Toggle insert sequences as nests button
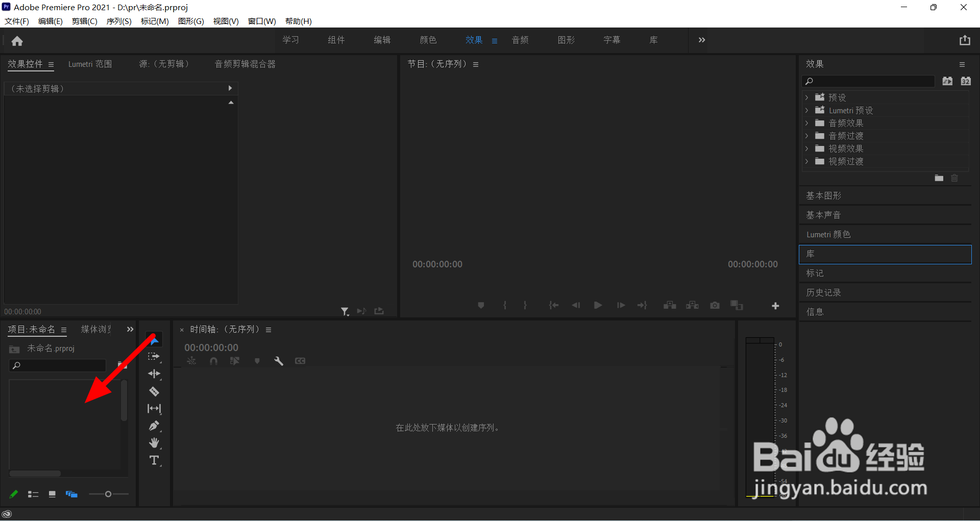Viewport: 980px width, 521px height. click(191, 361)
